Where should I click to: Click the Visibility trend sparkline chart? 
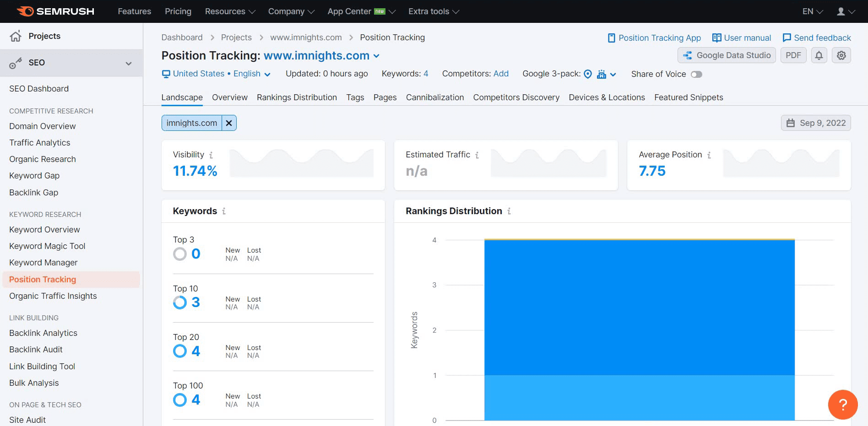pyautogui.click(x=302, y=163)
